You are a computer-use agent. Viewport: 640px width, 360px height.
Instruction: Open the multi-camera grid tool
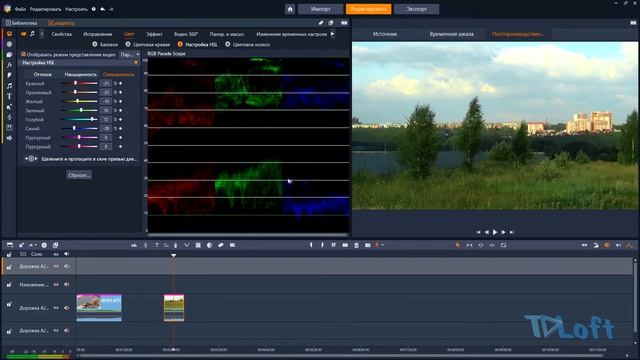click(x=198, y=245)
